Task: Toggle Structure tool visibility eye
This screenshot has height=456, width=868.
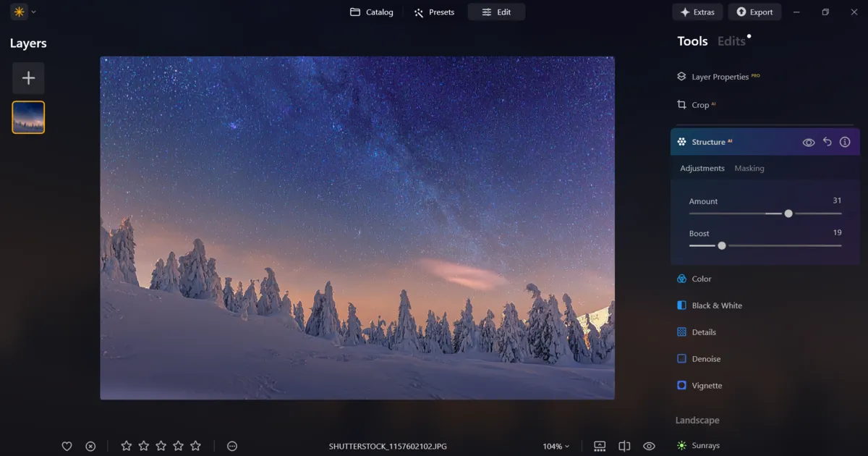Action: [x=809, y=143]
